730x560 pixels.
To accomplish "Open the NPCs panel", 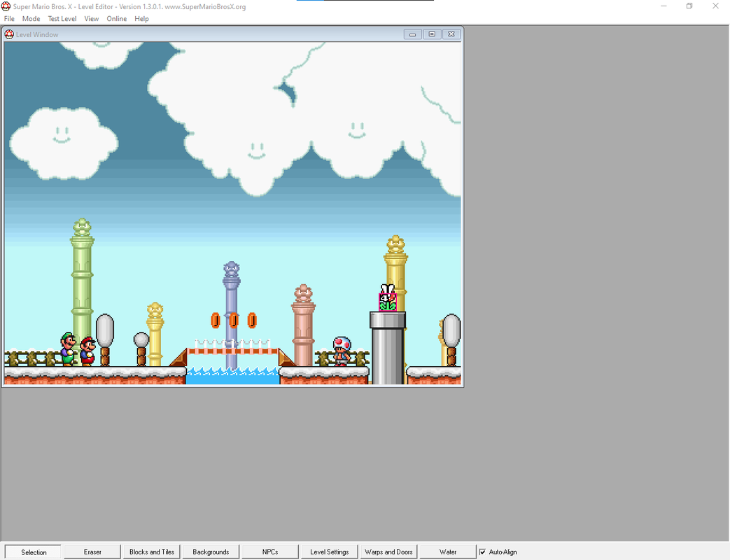I will (270, 552).
